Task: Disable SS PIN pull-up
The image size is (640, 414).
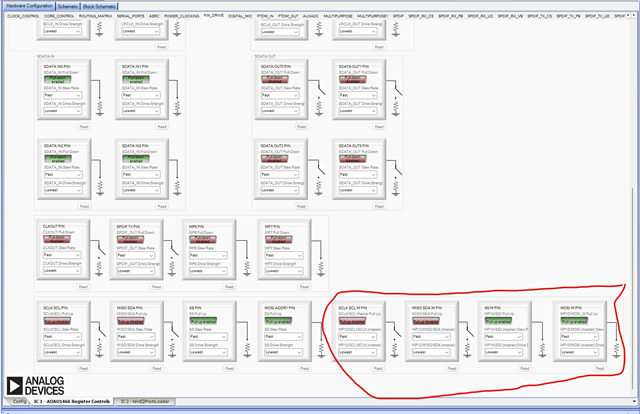Action: 203,321
